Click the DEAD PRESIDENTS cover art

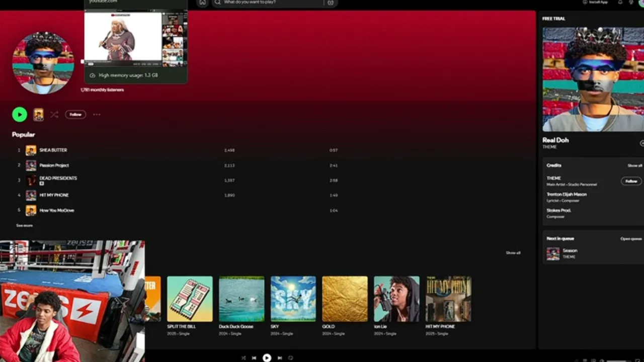click(x=31, y=180)
